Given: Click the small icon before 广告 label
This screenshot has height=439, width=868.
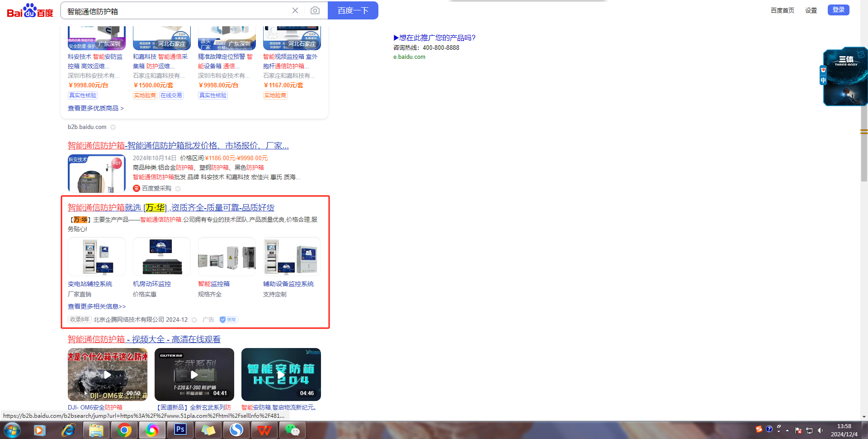Looking at the screenshot, I should click(x=194, y=320).
